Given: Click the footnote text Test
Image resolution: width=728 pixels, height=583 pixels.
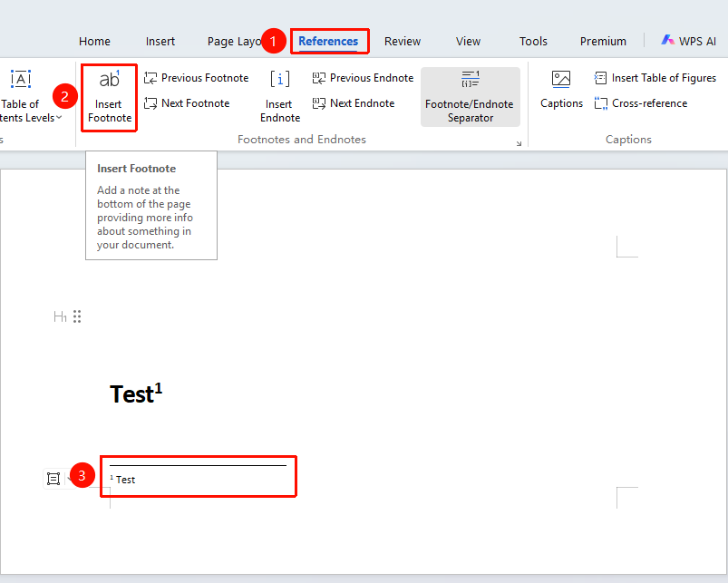Looking at the screenshot, I should point(125,480).
